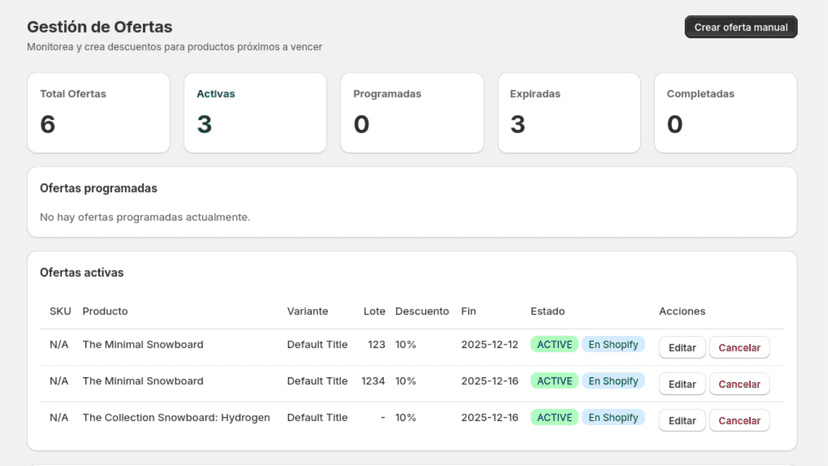Open the Total Ofertas summary card
Viewport: 828px width, 466px height.
[x=99, y=113]
